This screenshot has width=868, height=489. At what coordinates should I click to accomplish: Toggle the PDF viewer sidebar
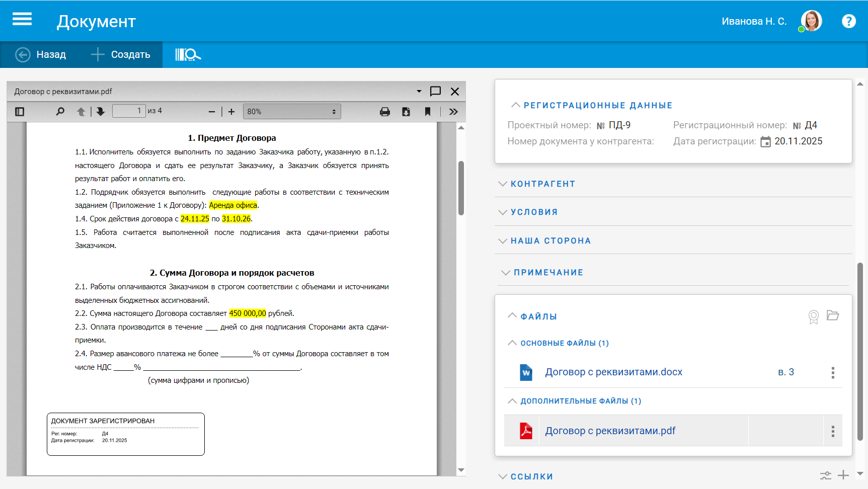[20, 112]
